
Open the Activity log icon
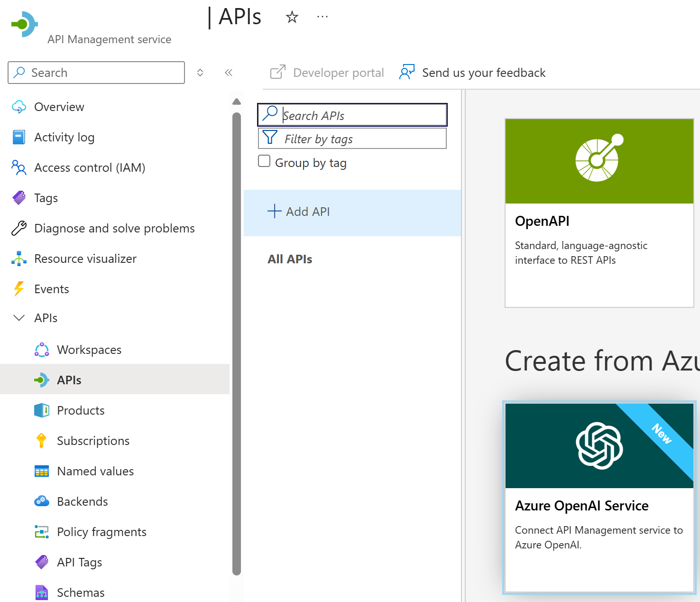[x=19, y=137]
